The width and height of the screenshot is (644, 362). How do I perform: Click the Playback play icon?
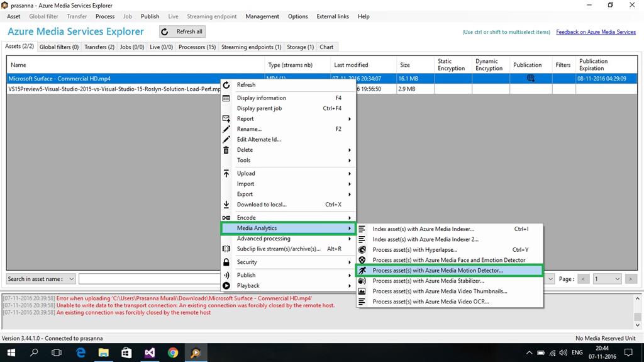tap(226, 286)
